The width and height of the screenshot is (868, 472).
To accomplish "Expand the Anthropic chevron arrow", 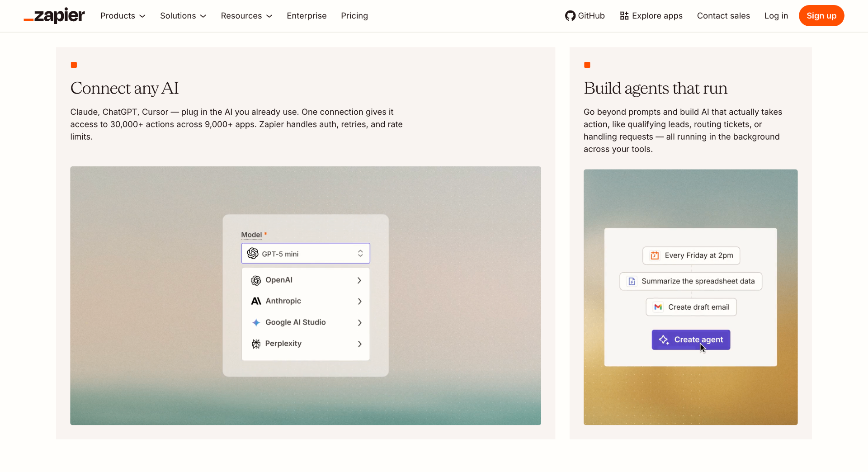I will (359, 301).
